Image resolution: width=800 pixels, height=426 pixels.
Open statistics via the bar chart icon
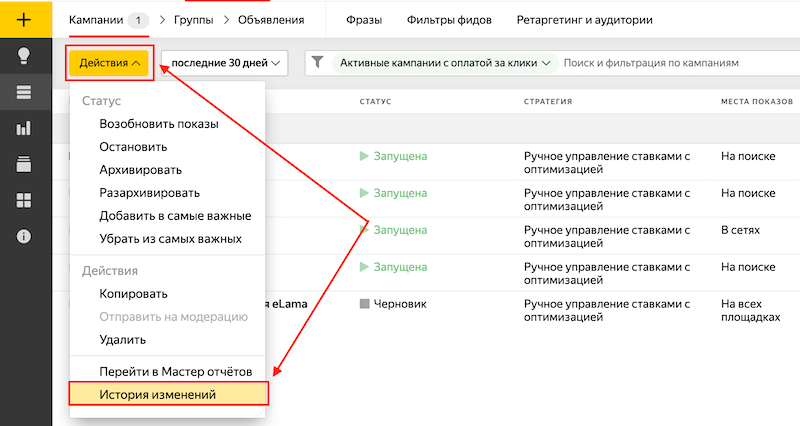[25, 128]
